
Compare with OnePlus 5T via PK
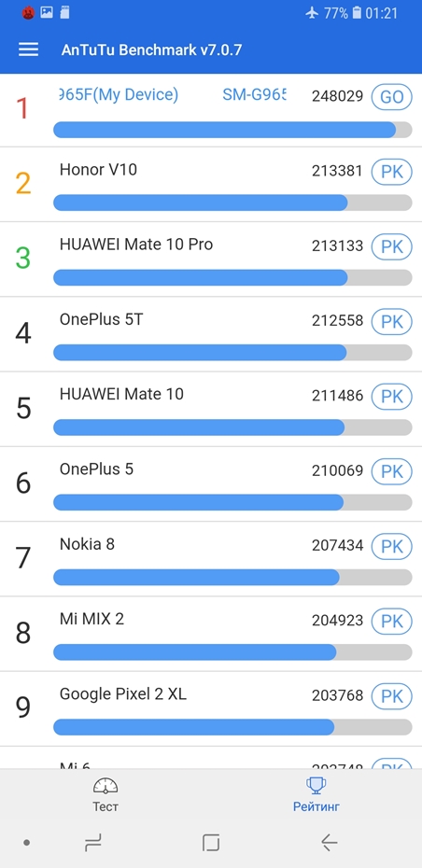click(391, 321)
